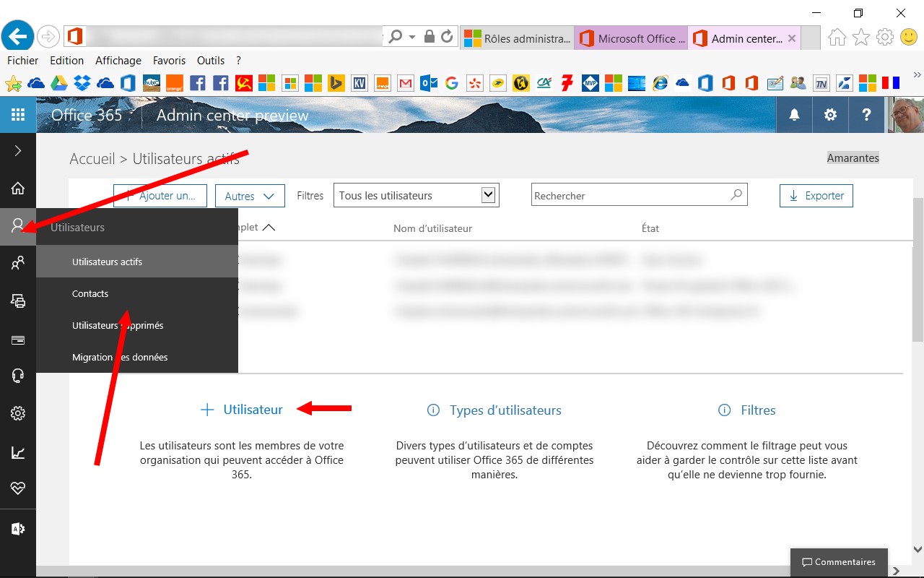Open the Support headset icon in sidebar
This screenshot has width=924, height=578.
click(x=18, y=376)
